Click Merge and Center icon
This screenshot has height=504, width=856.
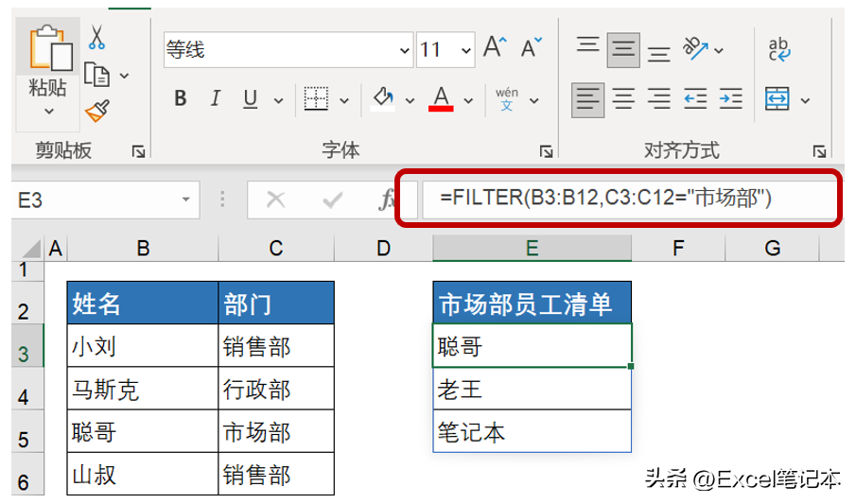(777, 99)
